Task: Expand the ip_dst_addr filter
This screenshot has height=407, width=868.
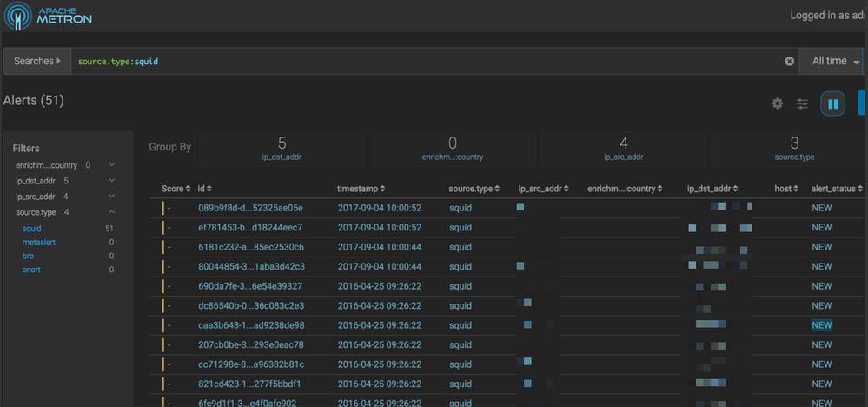Action: click(x=112, y=181)
